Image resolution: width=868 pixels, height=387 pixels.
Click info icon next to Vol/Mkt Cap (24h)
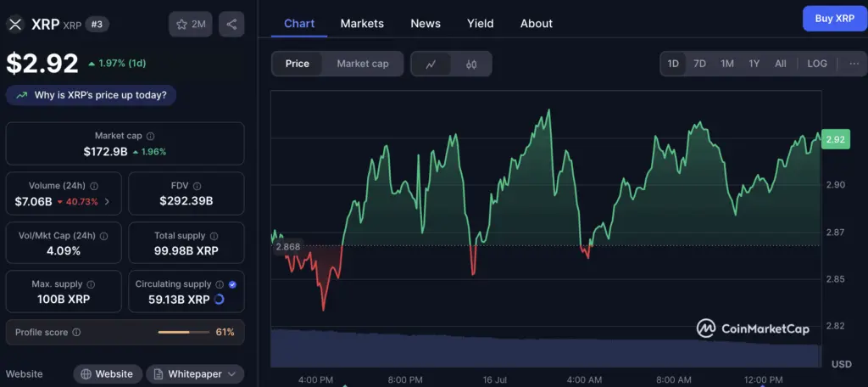pyautogui.click(x=103, y=236)
